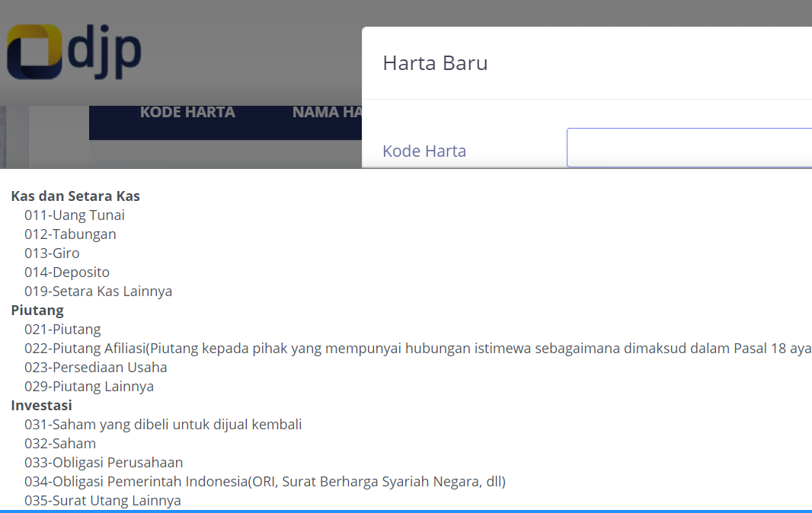Click the Piutang category header
Viewport: 812px width, 513px height.
click(37, 310)
